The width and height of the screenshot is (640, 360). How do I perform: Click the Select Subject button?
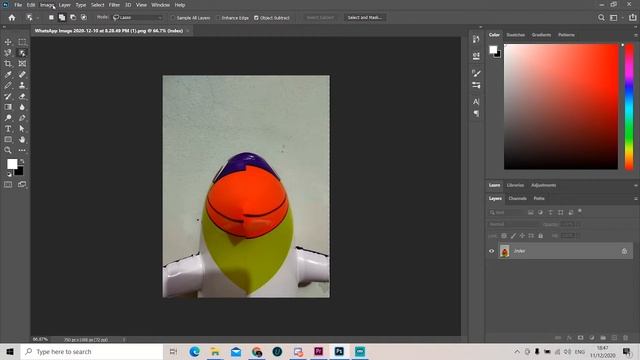[320, 18]
